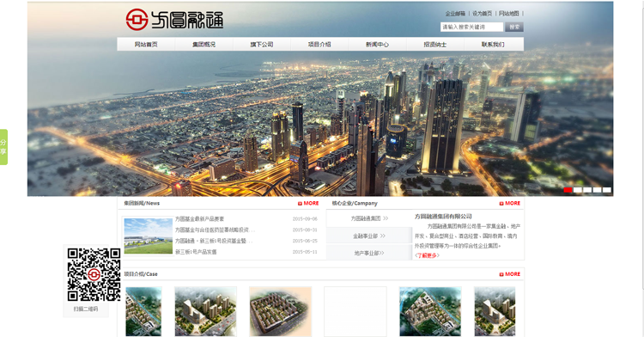Image resolution: width=644 pixels, height=337 pixels.
Task: Select the fourth carousel indicator dot
Action: pyautogui.click(x=597, y=190)
